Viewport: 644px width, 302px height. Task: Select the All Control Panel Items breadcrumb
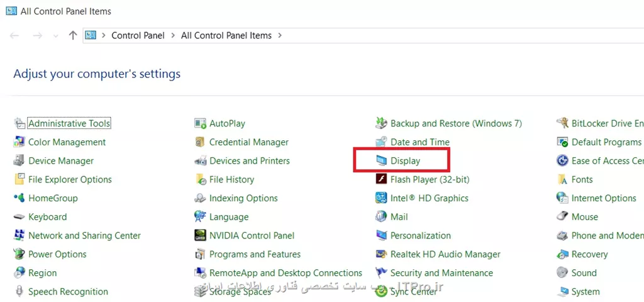226,36
